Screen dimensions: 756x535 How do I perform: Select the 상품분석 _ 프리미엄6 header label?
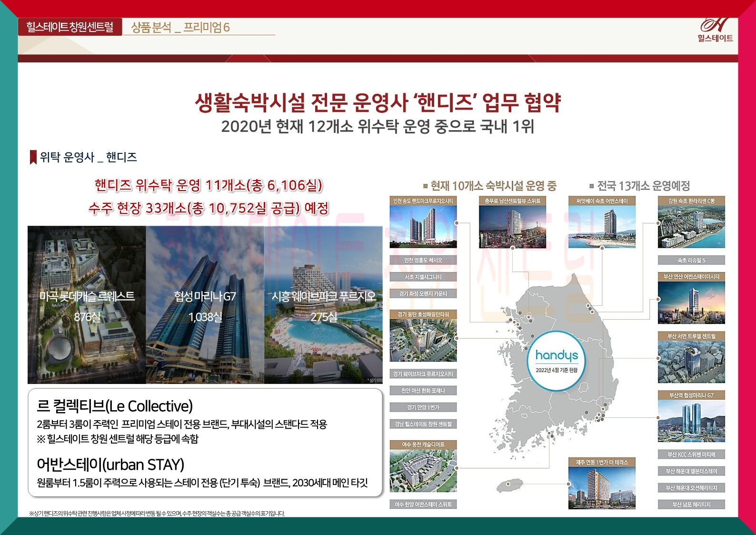180,28
